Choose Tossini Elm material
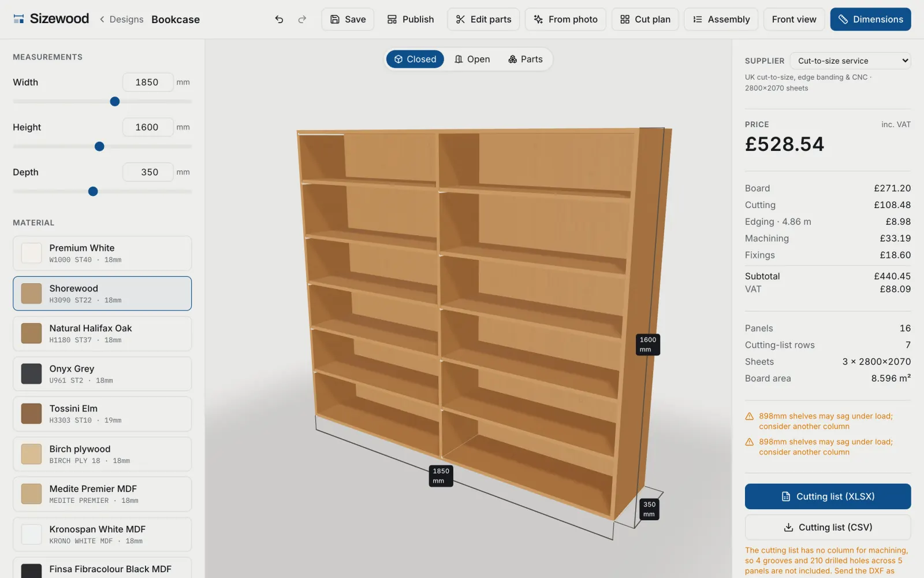924x578 pixels. pos(102,414)
